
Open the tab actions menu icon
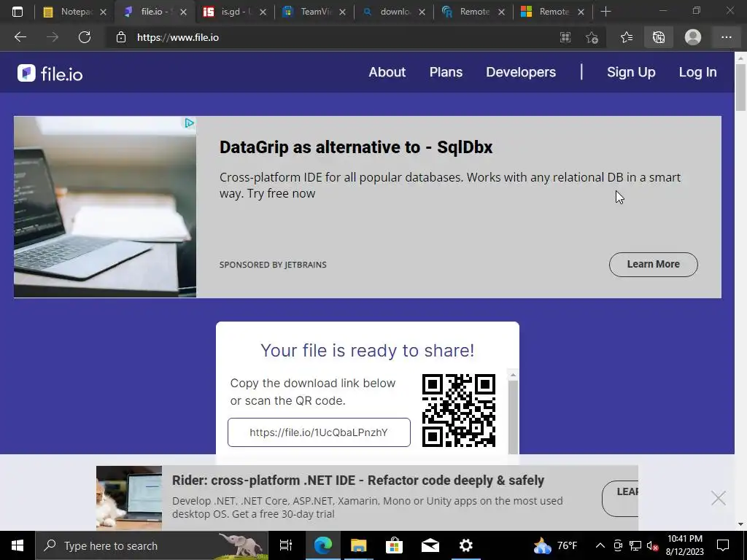click(18, 12)
